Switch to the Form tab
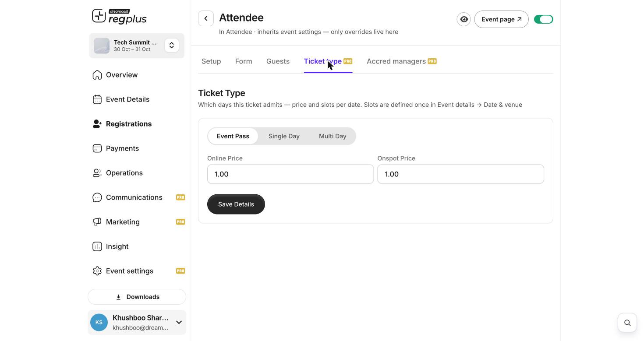Viewport: 644px width, 341px height. (244, 61)
